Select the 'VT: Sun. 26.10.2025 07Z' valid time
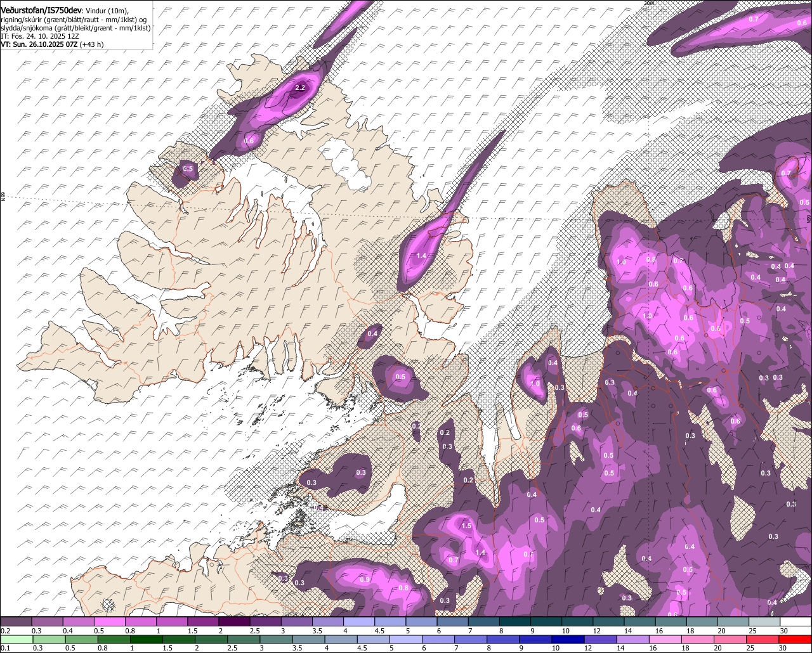Image resolution: width=812 pixels, height=653 pixels. tap(39, 44)
